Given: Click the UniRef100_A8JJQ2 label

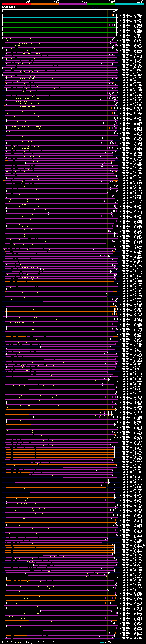Looking at the screenshot, I should point(131,27).
